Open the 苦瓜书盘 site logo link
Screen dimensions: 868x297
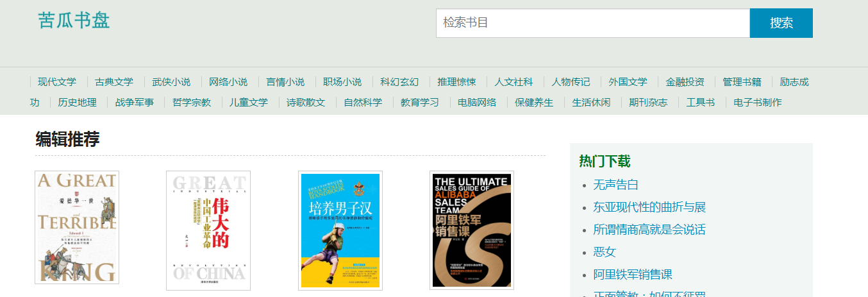[74, 20]
